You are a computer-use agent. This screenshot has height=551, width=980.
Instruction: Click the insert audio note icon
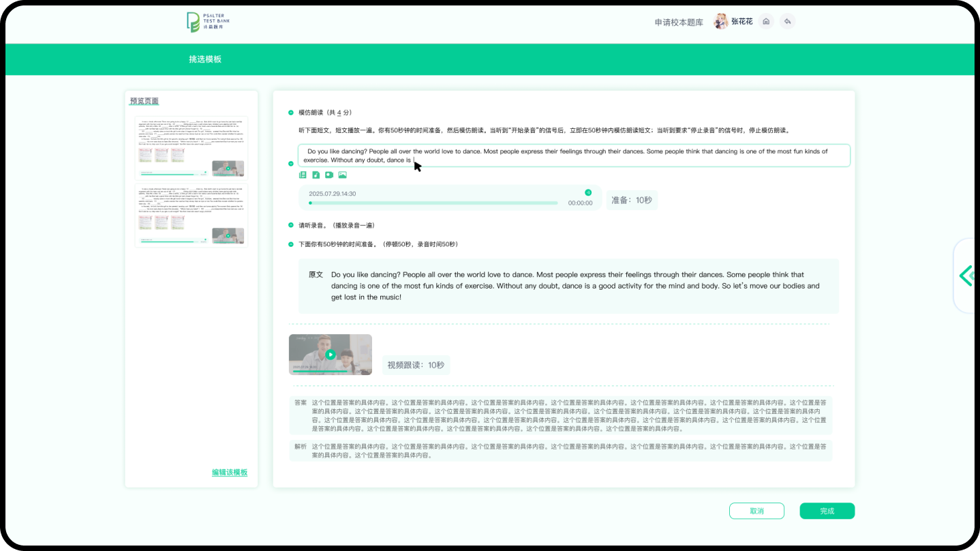(x=316, y=175)
